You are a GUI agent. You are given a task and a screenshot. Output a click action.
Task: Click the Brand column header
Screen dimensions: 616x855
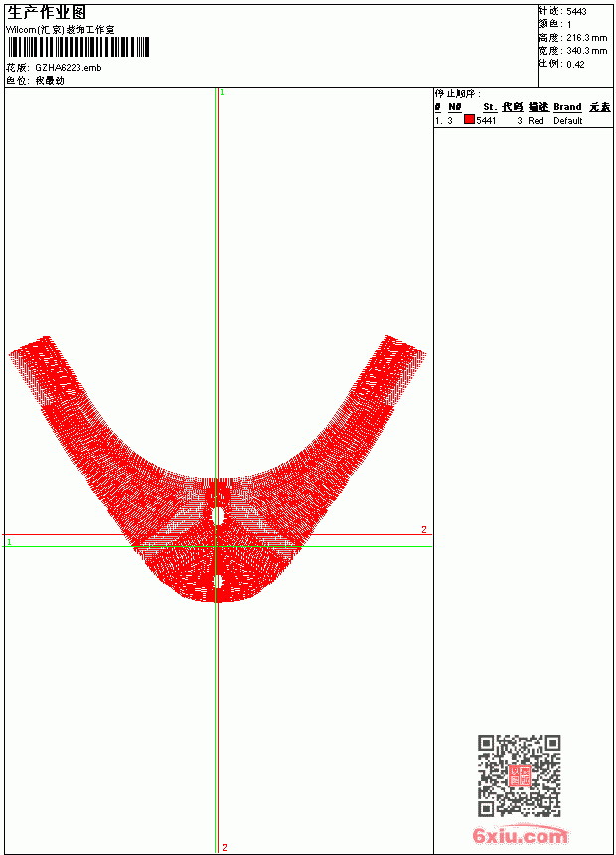click(567, 107)
